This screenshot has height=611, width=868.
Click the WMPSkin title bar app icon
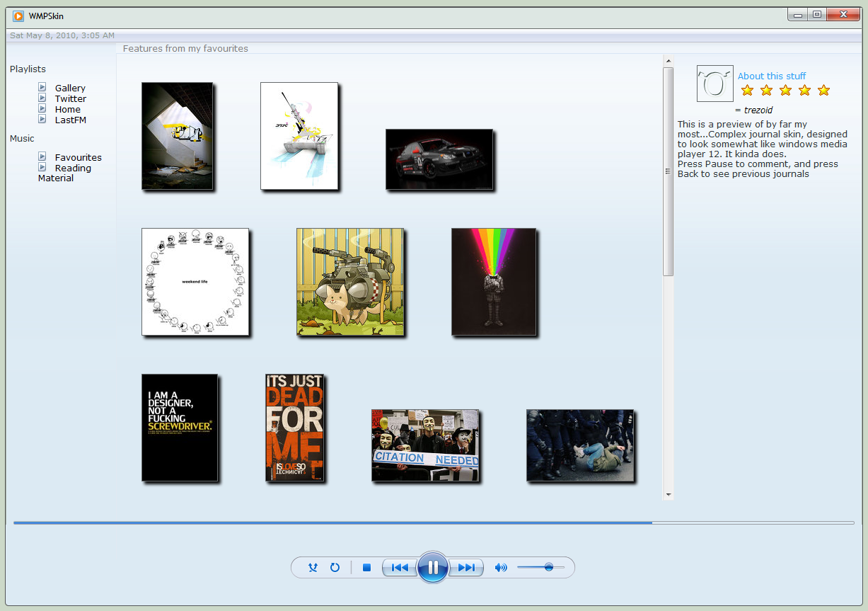click(x=18, y=16)
